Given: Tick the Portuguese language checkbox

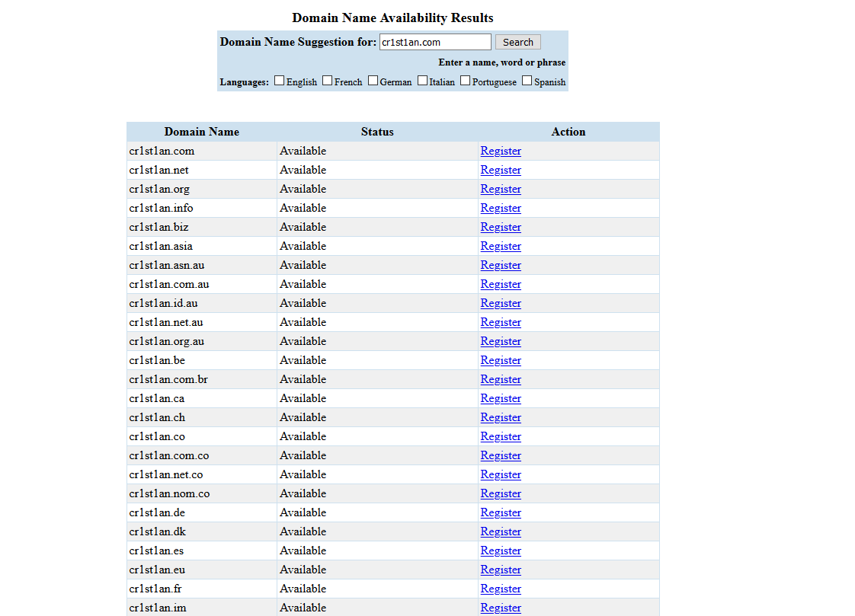Looking at the screenshot, I should tap(465, 81).
